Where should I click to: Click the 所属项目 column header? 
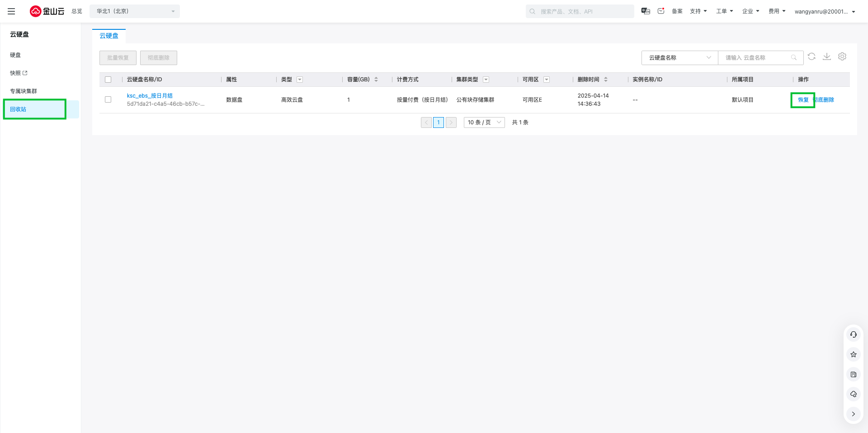point(743,80)
